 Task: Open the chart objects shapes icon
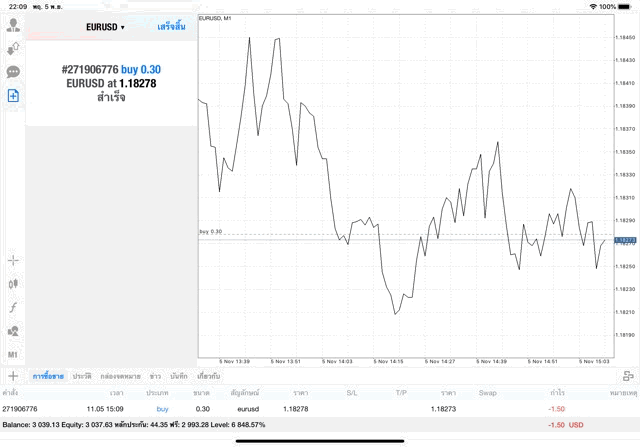[x=13, y=331]
